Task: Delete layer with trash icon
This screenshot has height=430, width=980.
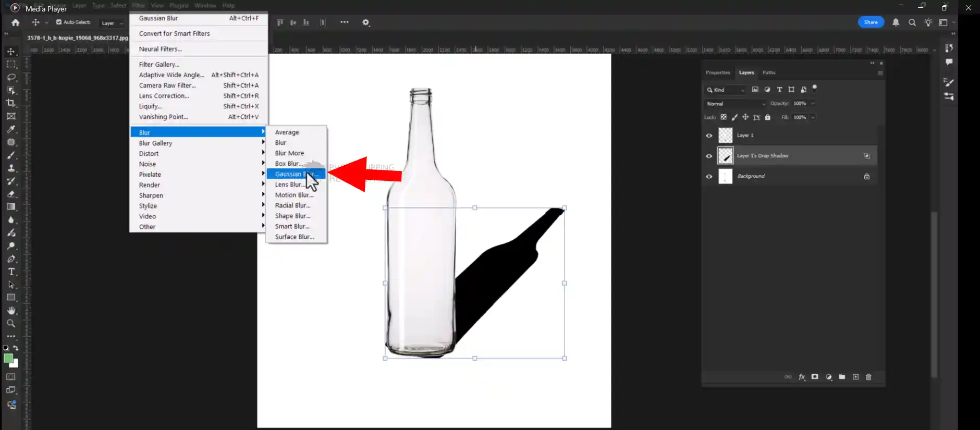Action: point(868,377)
